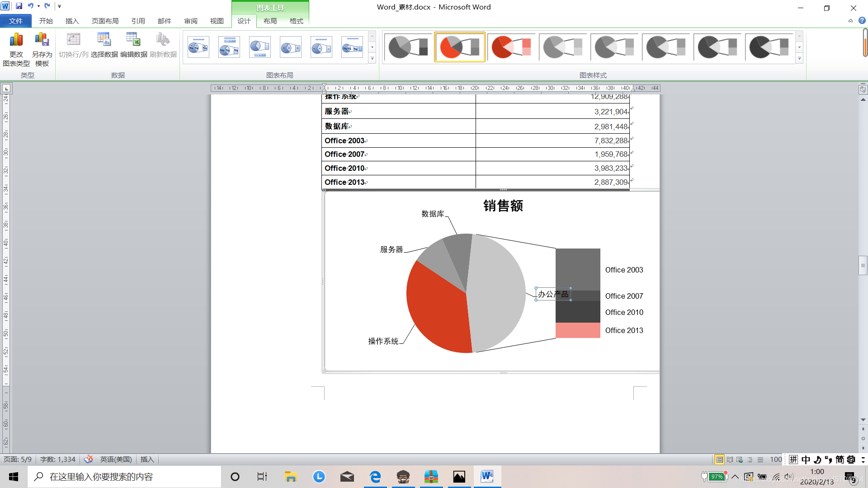Expand the chart layouts gallery
Viewport: 868px width, 488px height.
click(372, 59)
